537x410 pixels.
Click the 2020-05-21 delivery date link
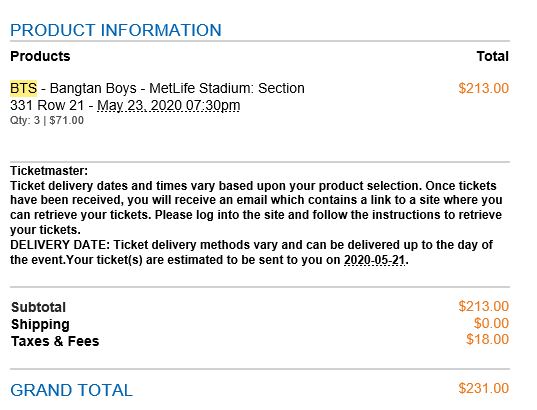coord(375,260)
